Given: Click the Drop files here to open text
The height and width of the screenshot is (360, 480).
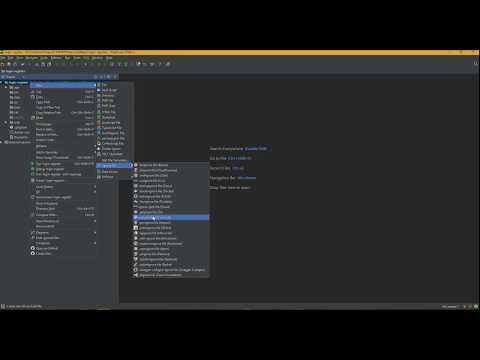Looking at the screenshot, I should pyautogui.click(x=230, y=188).
